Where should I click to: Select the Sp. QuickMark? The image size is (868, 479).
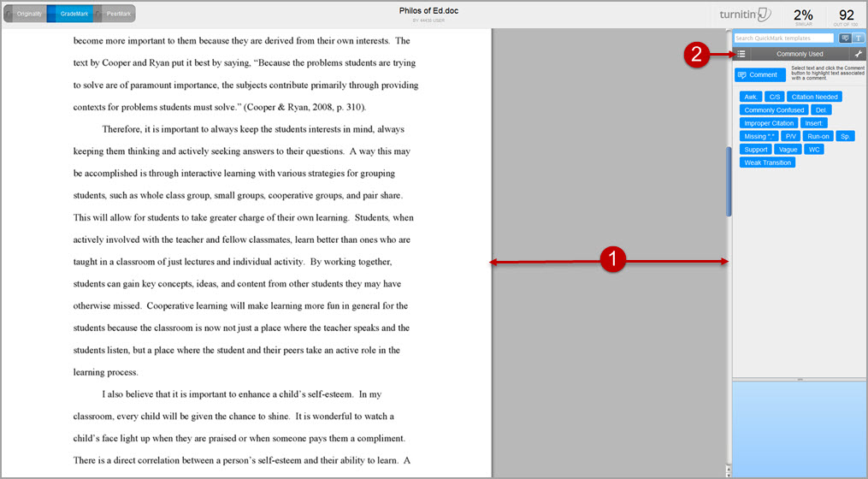click(845, 136)
